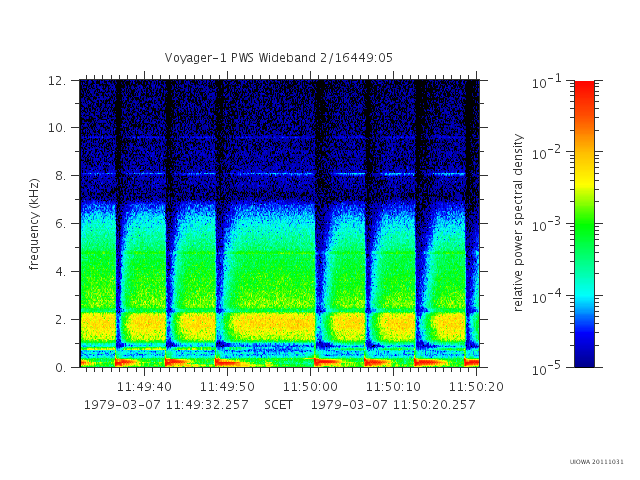Image resolution: width=640 pixels, height=480 pixels.
Task: Click the 0. frequency tick label
Action: point(60,367)
